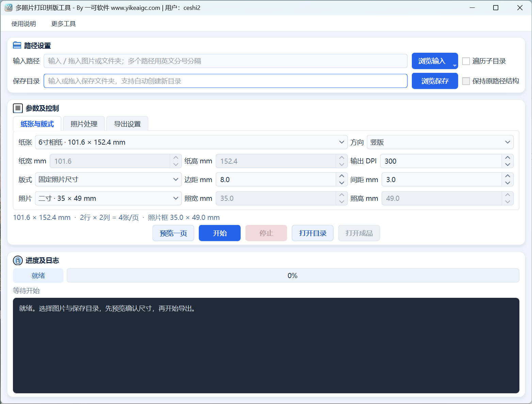532x404 pixels.
Task: Open the dropdown arrow on 浏览输入 button
Action: (454, 65)
